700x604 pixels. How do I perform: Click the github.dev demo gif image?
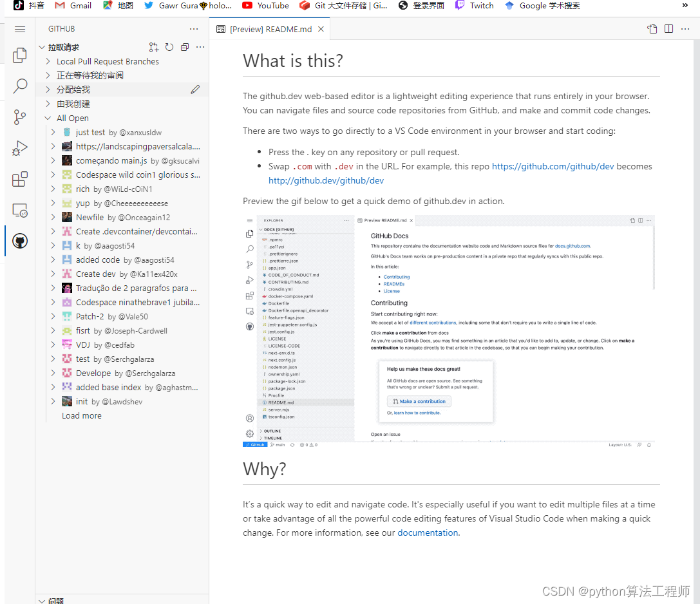pos(449,331)
